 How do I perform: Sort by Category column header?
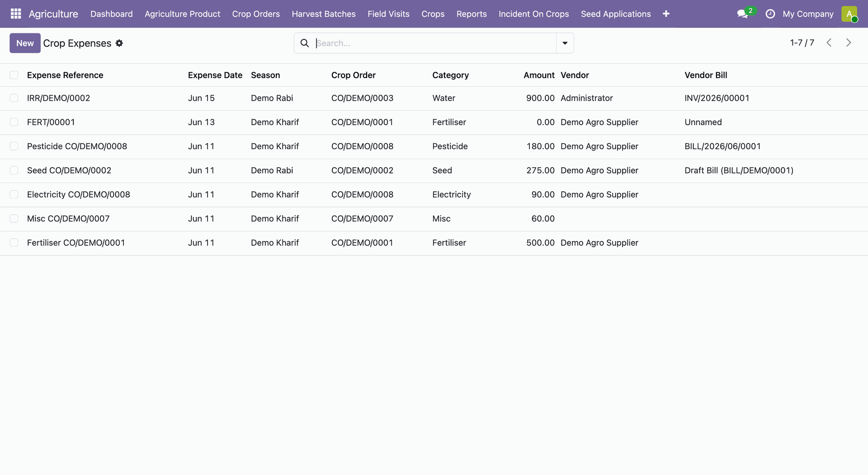(x=450, y=75)
